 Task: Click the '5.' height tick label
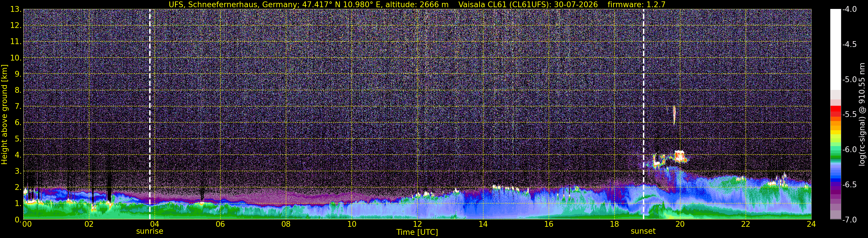[x=18, y=139]
